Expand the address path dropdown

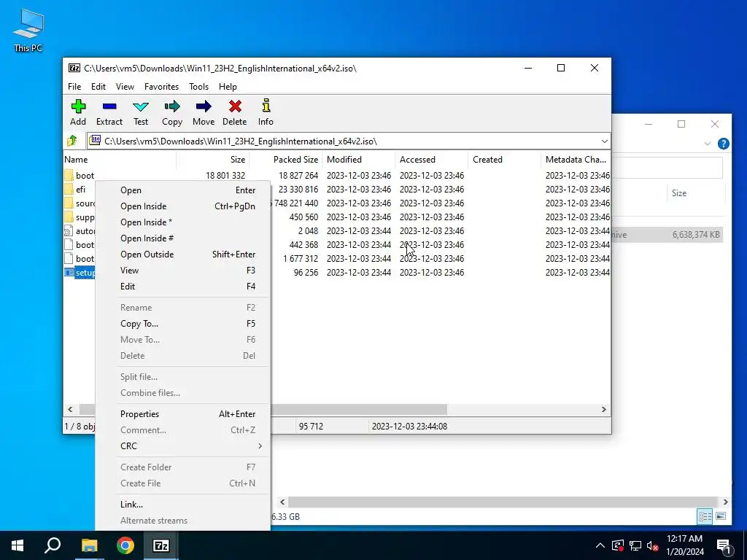605,141
